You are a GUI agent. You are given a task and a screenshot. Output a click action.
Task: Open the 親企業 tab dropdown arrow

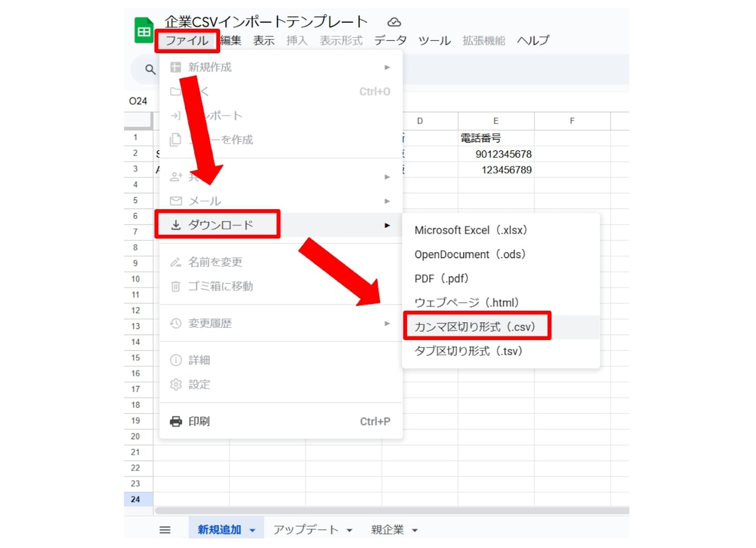[x=415, y=530]
